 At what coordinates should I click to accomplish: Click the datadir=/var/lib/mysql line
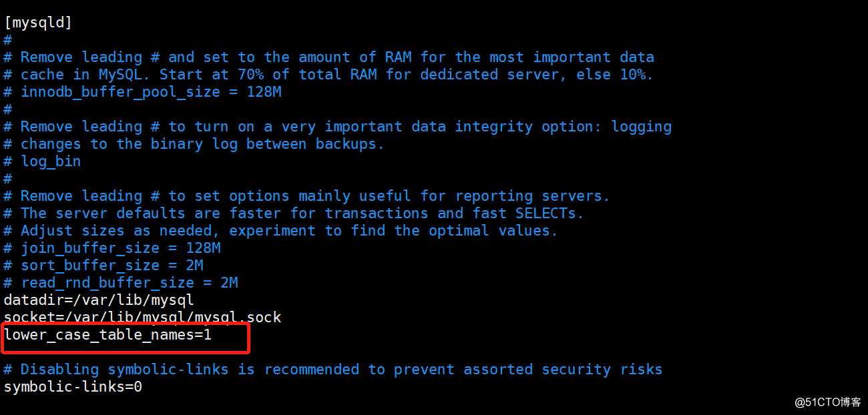[99, 300]
